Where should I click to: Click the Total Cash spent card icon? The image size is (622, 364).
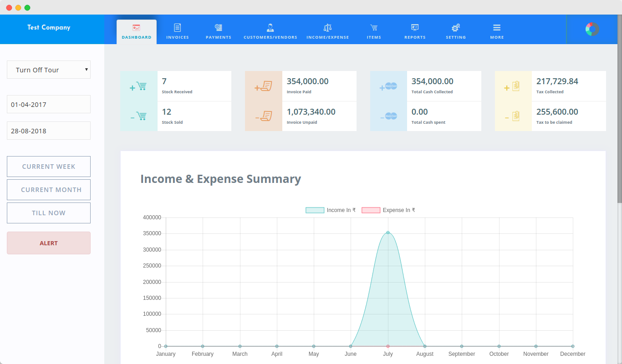click(x=388, y=116)
